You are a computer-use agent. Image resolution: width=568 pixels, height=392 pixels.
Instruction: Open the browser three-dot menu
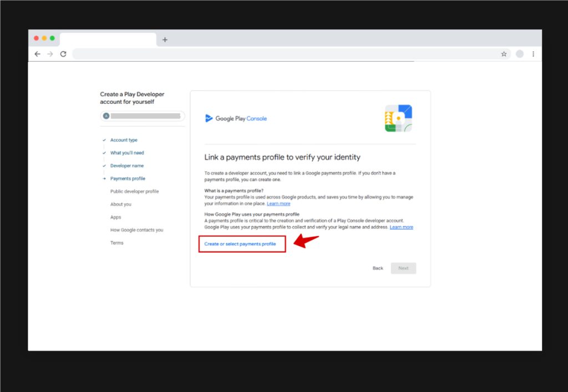point(533,54)
